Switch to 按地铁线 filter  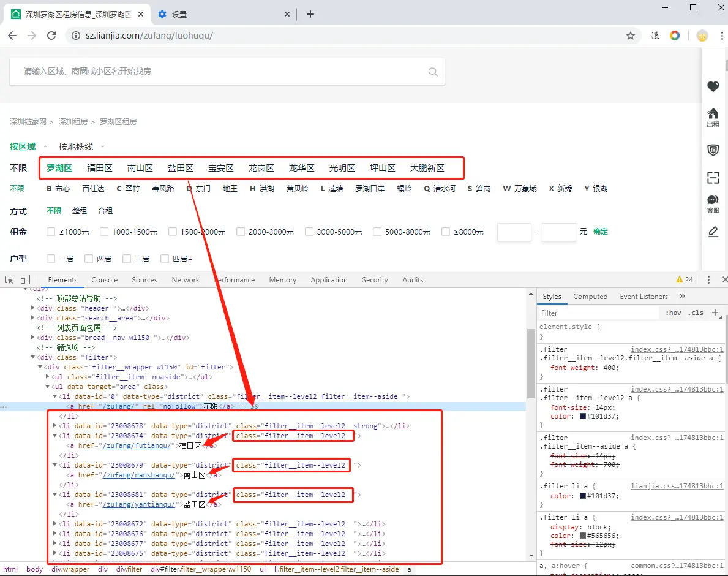pos(76,147)
